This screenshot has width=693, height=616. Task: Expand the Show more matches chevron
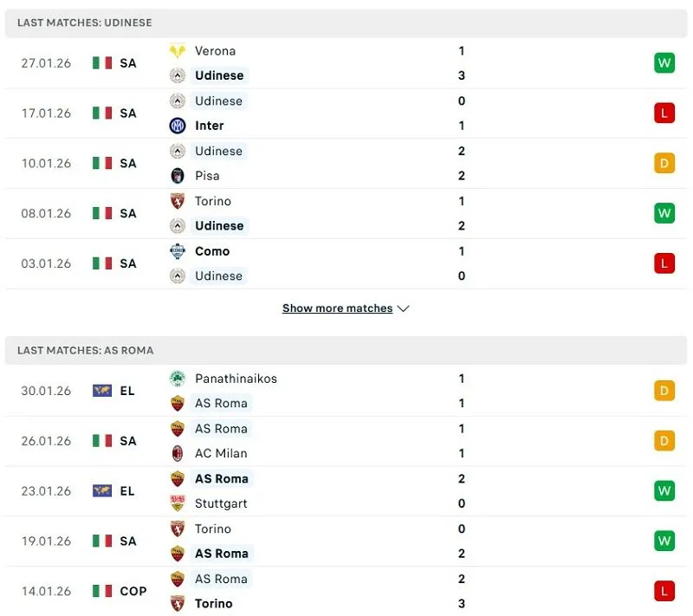[x=403, y=308]
